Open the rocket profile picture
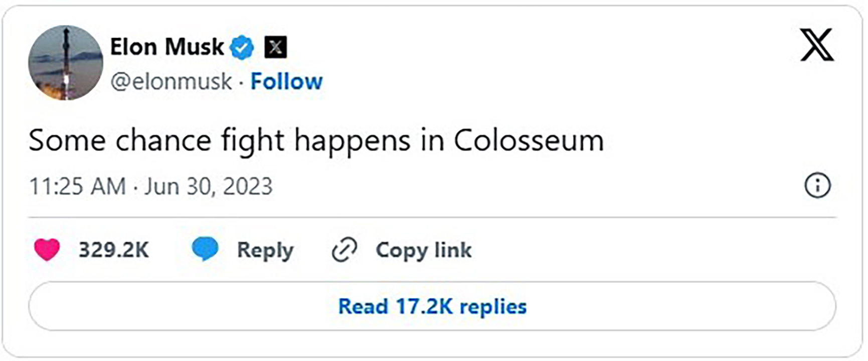The width and height of the screenshot is (868, 361). [66, 63]
